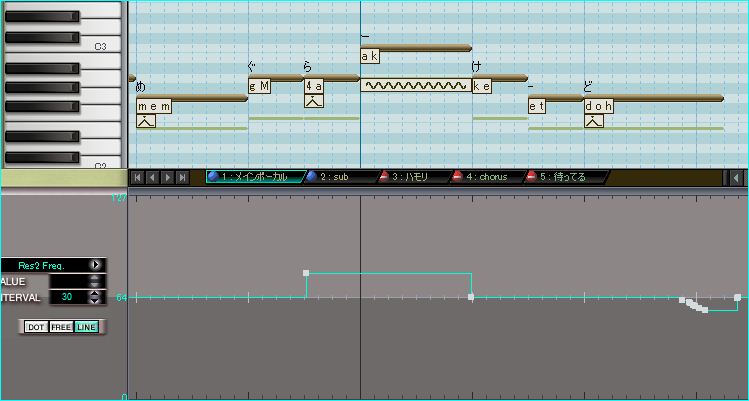
Task: Select FREE drawing mode
Action: [x=61, y=327]
